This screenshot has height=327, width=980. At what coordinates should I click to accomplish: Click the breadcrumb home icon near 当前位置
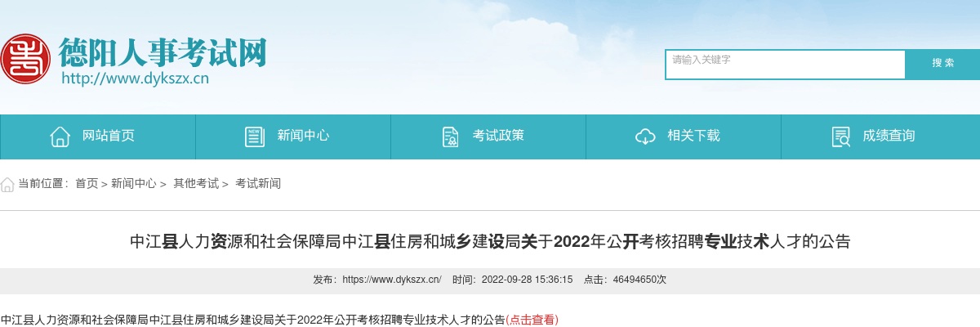tap(7, 184)
